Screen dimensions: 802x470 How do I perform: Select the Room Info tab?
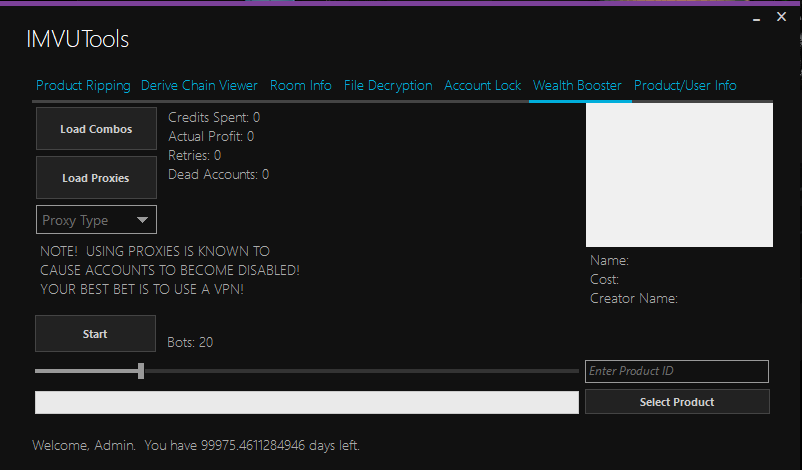(300, 85)
